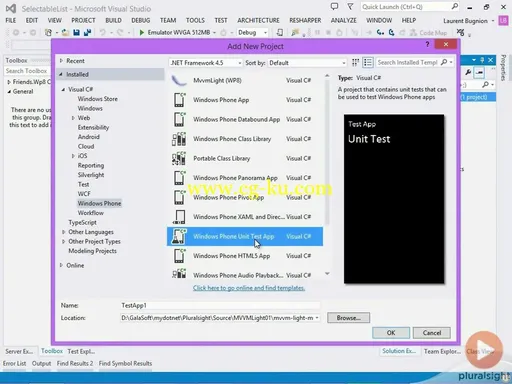
Task: Click the Undo toolbar icon
Action: [102, 32]
